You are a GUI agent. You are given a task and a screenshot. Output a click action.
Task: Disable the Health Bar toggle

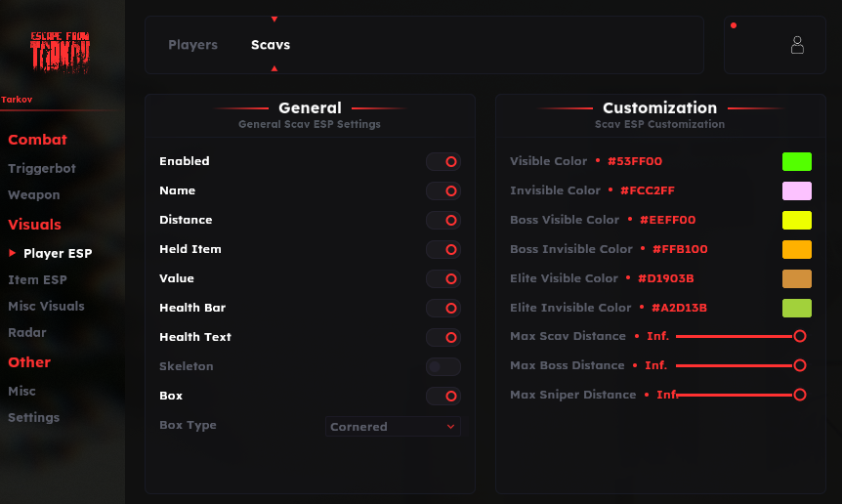click(x=442, y=309)
